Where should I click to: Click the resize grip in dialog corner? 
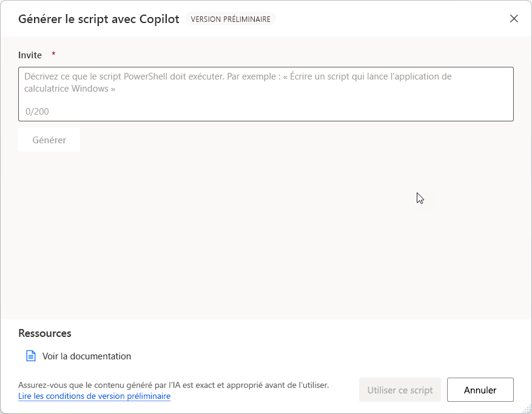528,410
